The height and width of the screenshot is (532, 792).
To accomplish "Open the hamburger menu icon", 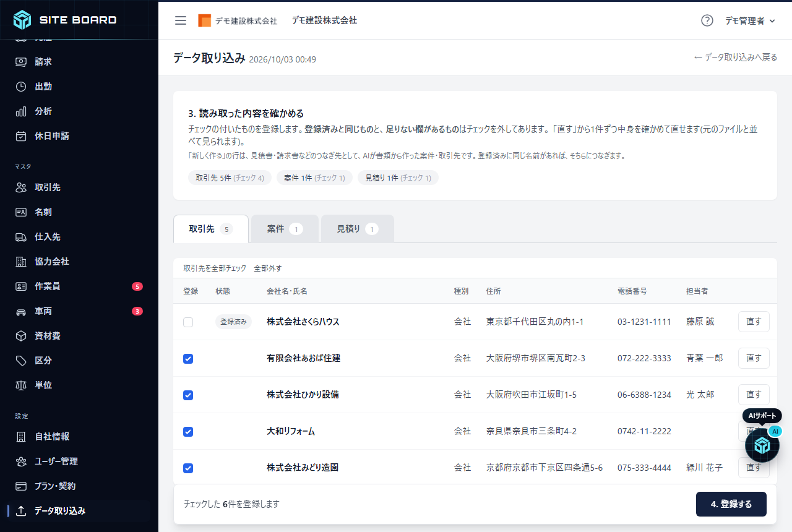I will [181, 20].
